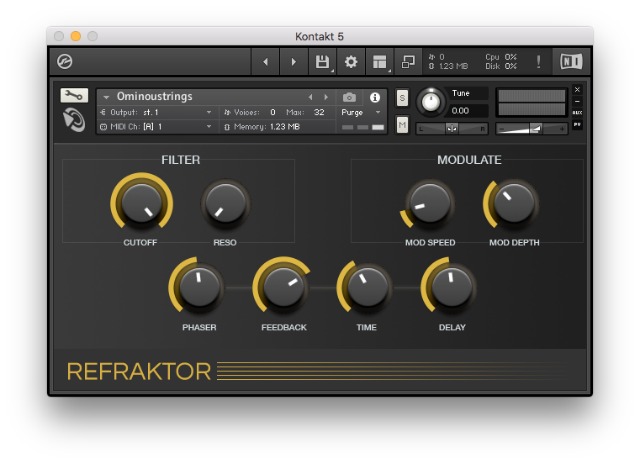Open the Purge dropdown menu
Viewport: 640px width, 464px height.
[361, 112]
